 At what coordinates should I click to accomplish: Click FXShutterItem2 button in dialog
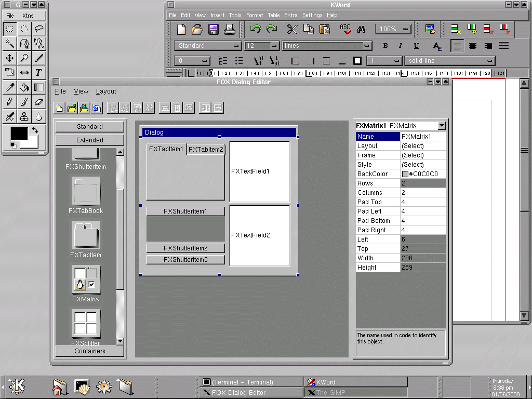tap(185, 248)
